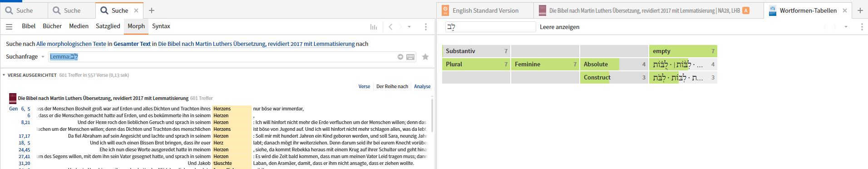This screenshot has height=169, width=868.
Task: Open verse 27,41 reference
Action: tap(25, 156)
